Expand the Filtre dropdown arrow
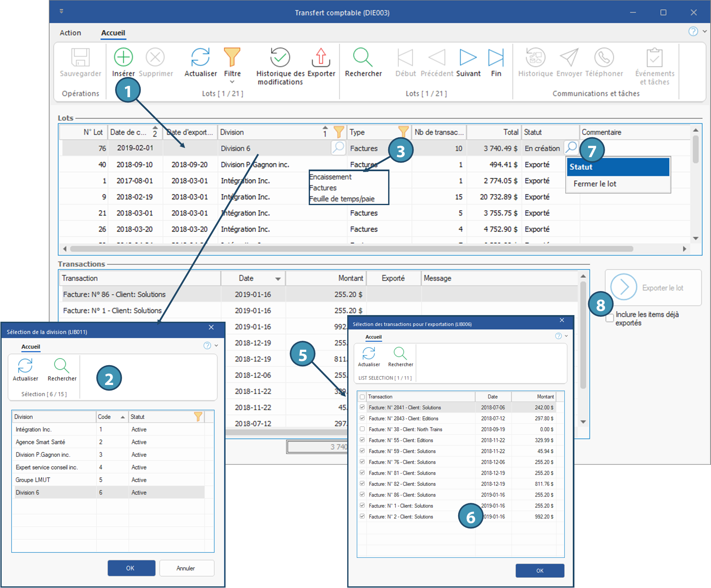The height and width of the screenshot is (588, 711). coord(232,82)
